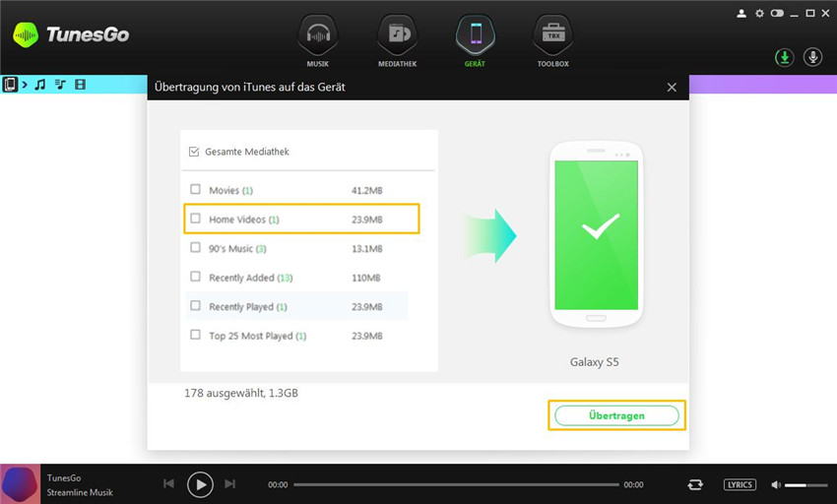Viewport: 837px width, 504px height.
Task: Select the playlist icon in breadcrumb bar
Action: coord(60,85)
